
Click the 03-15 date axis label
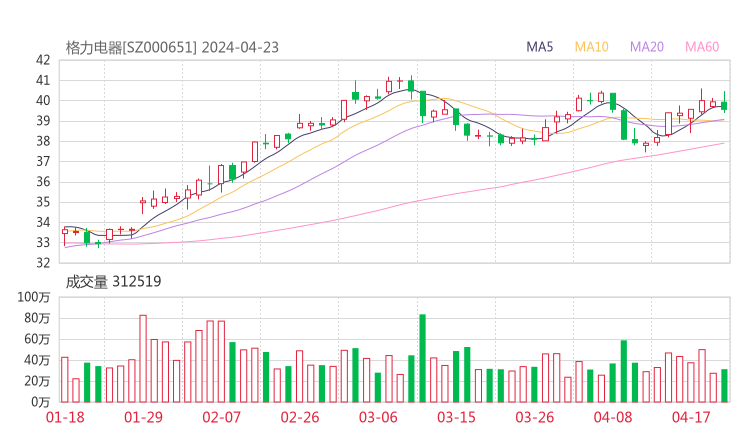(x=456, y=417)
